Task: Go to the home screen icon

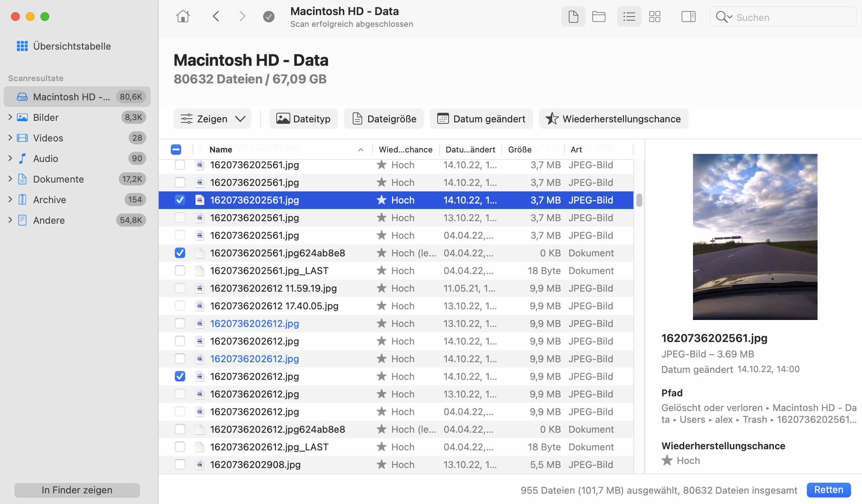Action: [183, 16]
